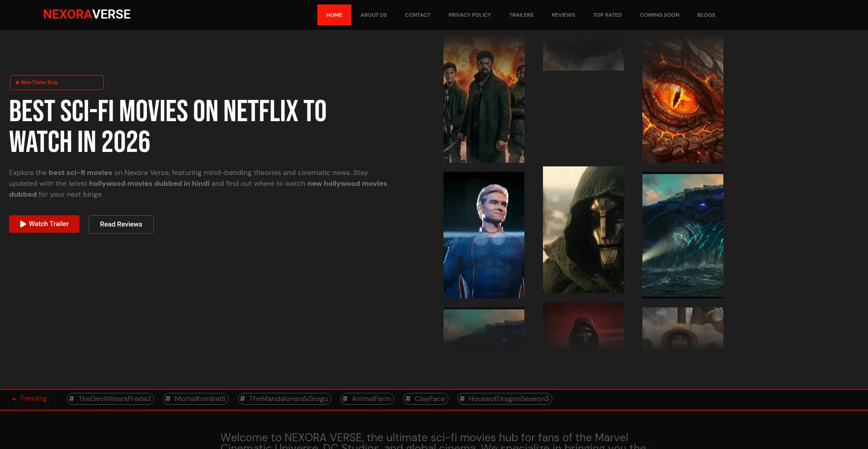The width and height of the screenshot is (868, 449).
Task: Click the hash icon beside HouseofDragonSeason3
Action: click(x=462, y=399)
